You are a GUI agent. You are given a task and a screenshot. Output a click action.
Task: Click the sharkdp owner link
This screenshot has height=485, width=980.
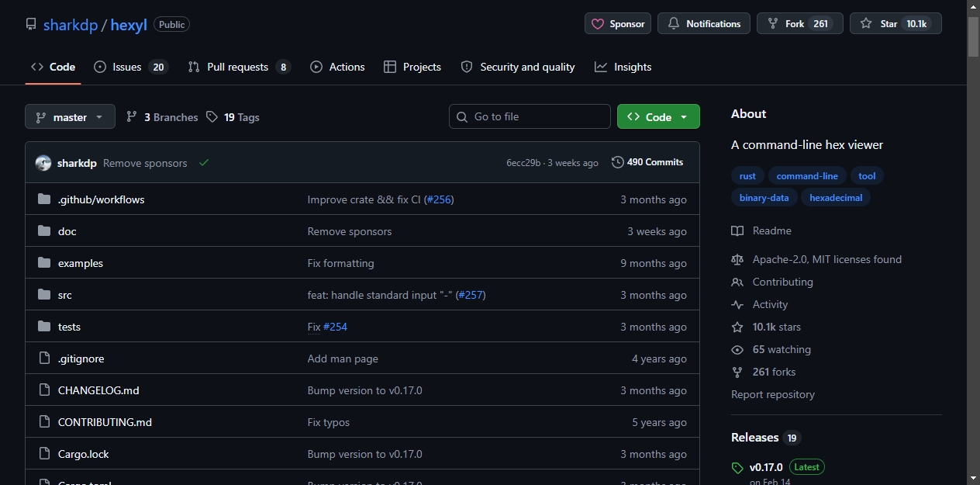[71, 25]
